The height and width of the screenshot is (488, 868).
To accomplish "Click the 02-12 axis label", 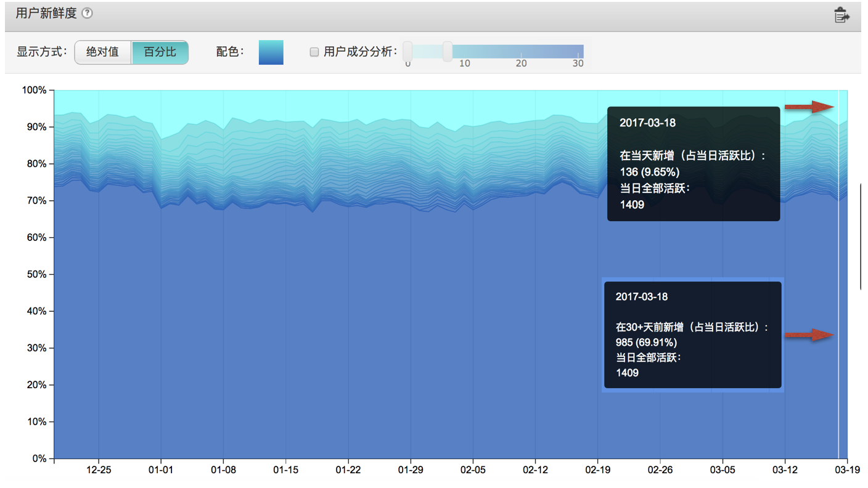I will pos(536,470).
